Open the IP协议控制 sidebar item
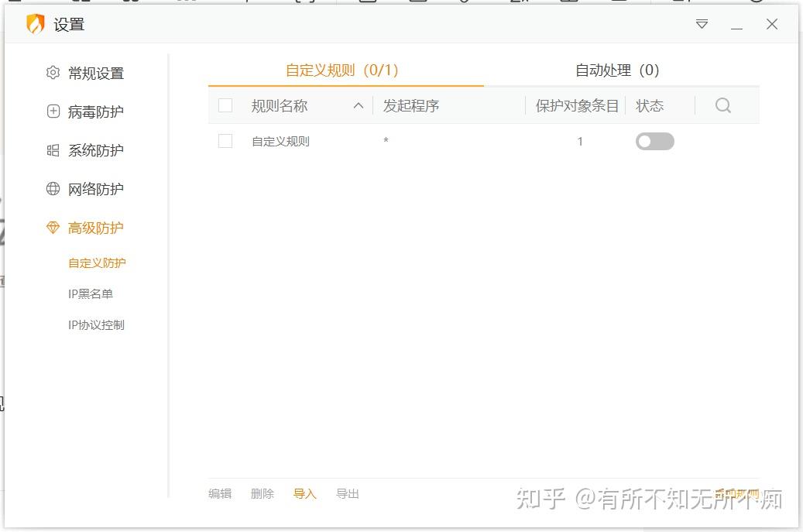The height and width of the screenshot is (532, 803). [96, 325]
